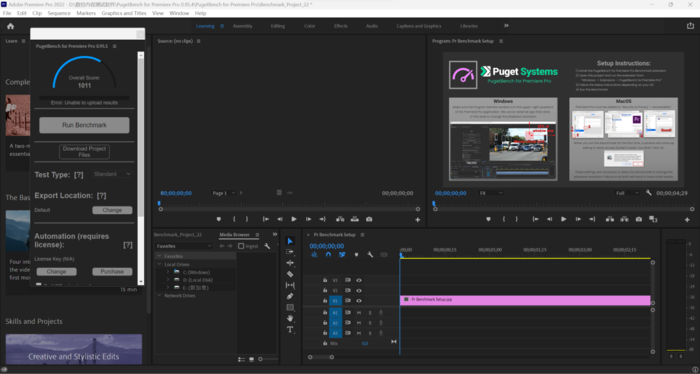The height and width of the screenshot is (374, 700).
Task: Open the Test Type Standard dropdown
Action: pos(112,174)
